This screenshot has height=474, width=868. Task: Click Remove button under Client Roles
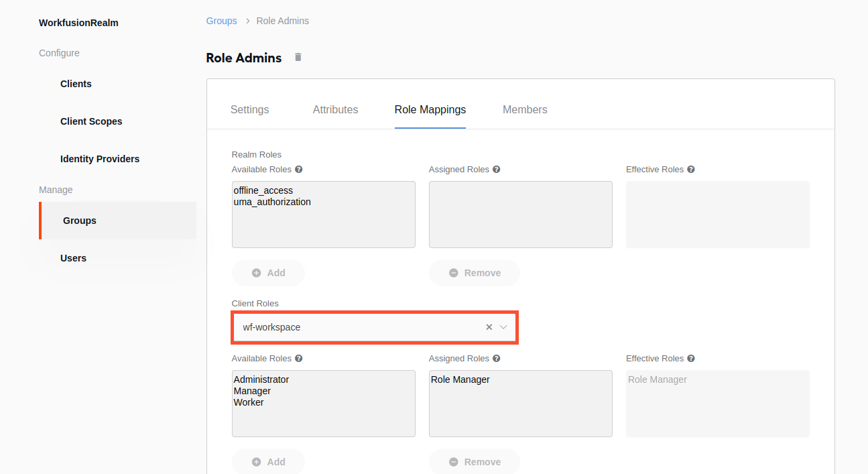coord(475,462)
